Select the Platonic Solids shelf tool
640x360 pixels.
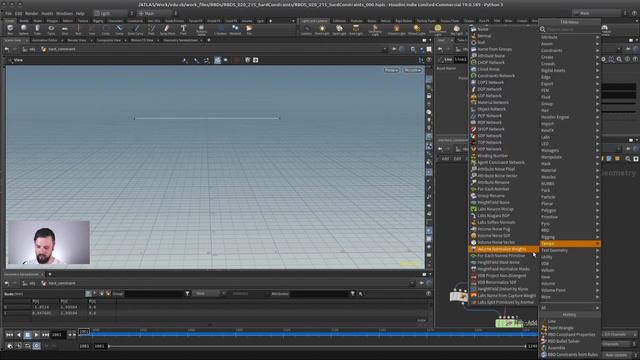click(x=201, y=29)
